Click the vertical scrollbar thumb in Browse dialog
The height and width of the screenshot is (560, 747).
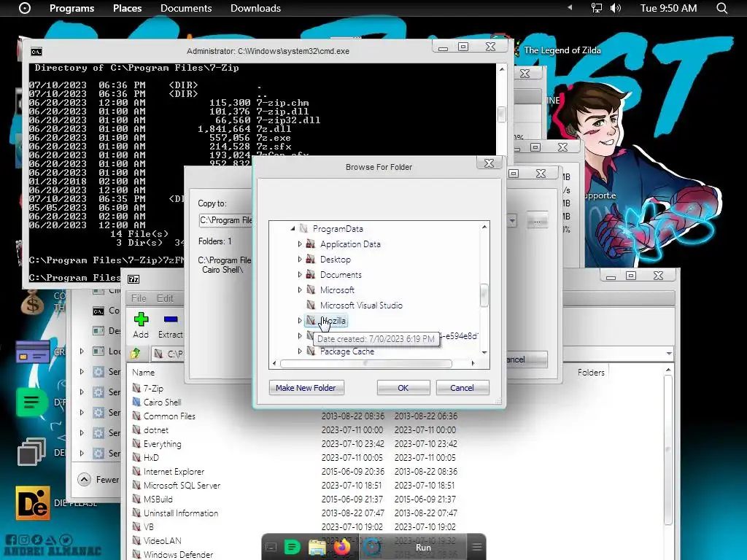pyautogui.click(x=484, y=295)
